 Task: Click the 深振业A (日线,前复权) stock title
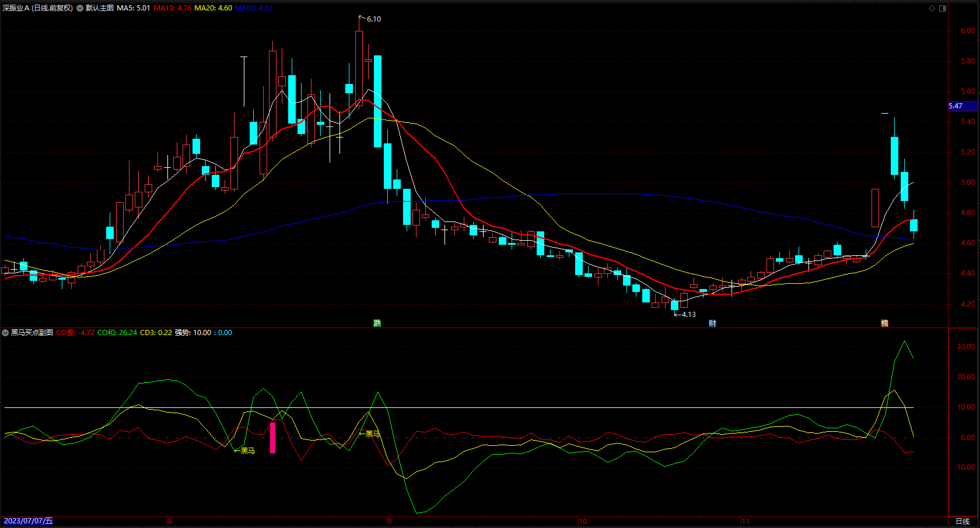(x=38, y=8)
